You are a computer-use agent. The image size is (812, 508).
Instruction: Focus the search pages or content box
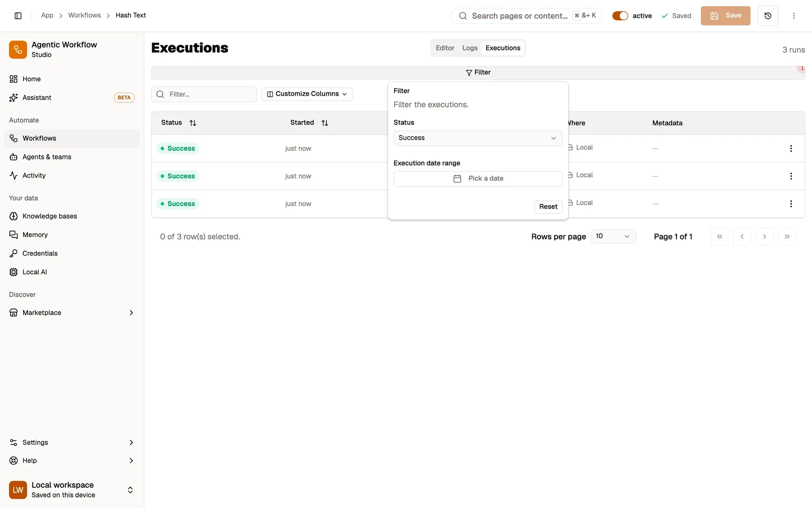pos(527,16)
